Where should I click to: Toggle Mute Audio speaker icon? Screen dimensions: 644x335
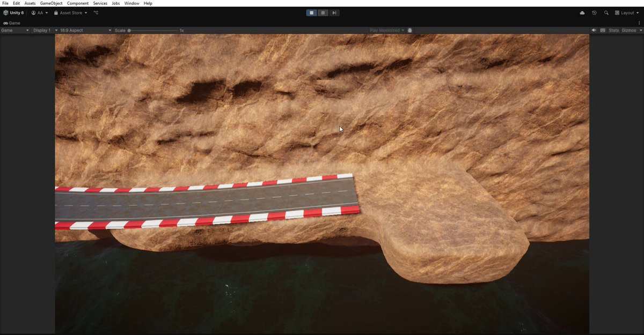click(x=594, y=31)
